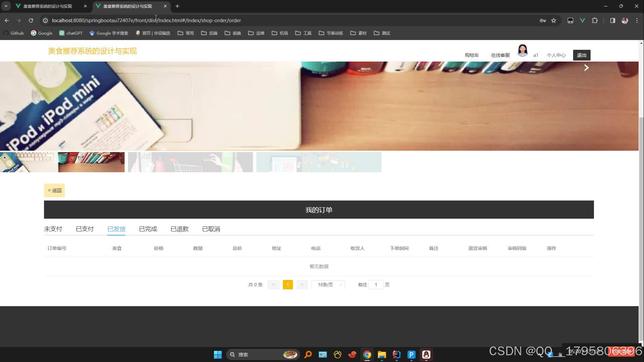Viewport: 644px width, 362px height.
Task: Click the next page arrow in pagination
Action: click(302, 285)
